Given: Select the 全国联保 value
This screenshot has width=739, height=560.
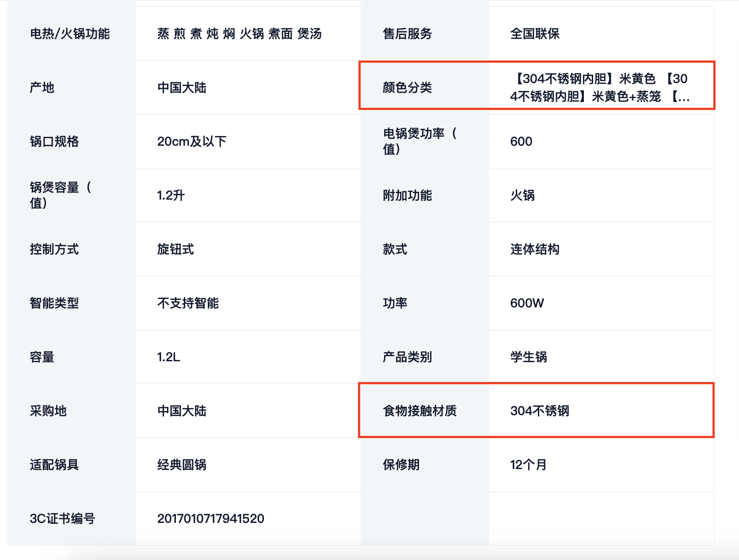Looking at the screenshot, I should (x=535, y=34).
